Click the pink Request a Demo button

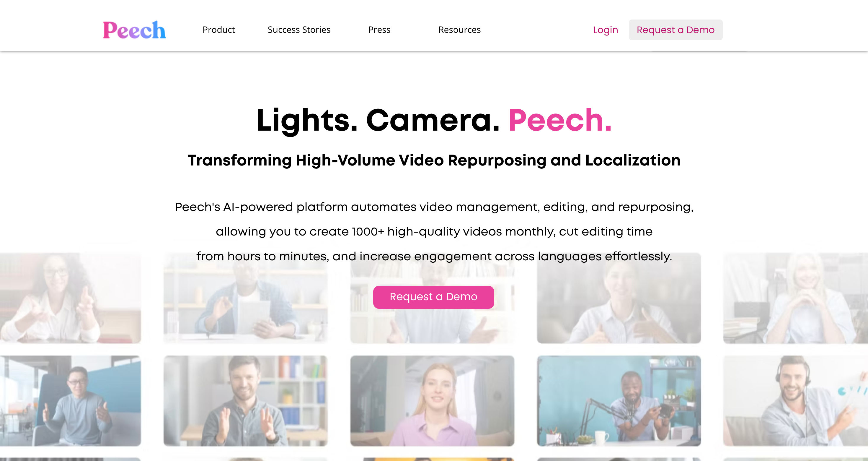click(x=433, y=297)
